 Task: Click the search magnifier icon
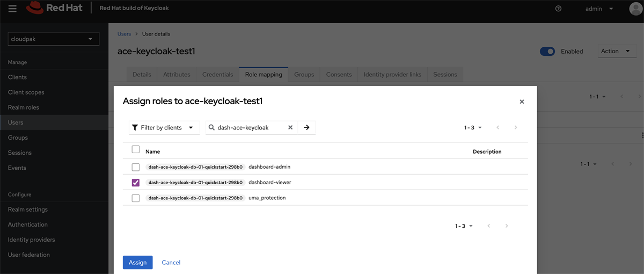click(x=212, y=128)
